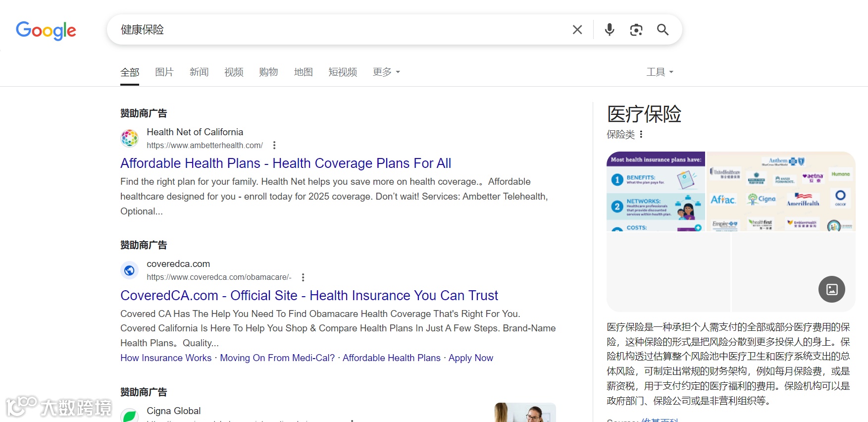Open the Cigna Global ad photo thumbnail
868x422 pixels.
525,412
